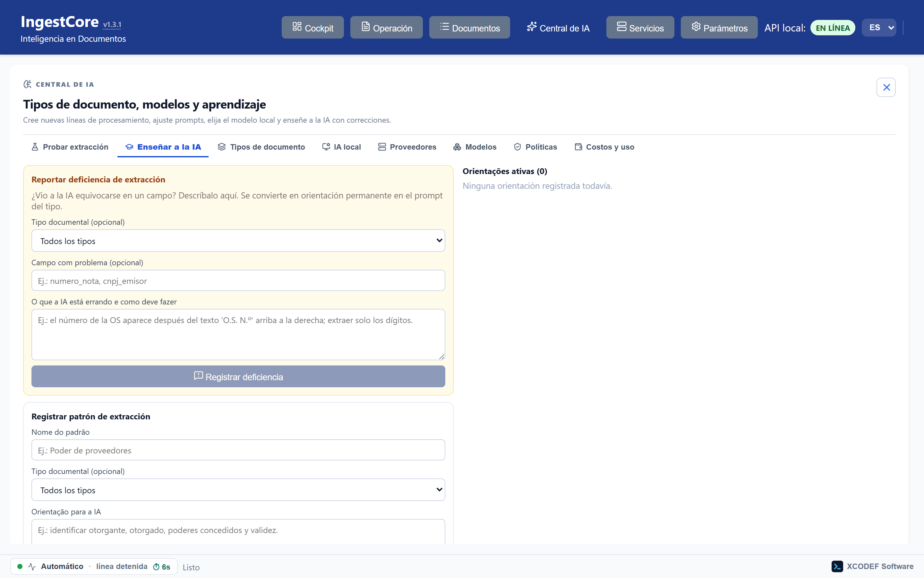Click the Operación document icon
Screen dimensions: 924x578
[365, 26]
